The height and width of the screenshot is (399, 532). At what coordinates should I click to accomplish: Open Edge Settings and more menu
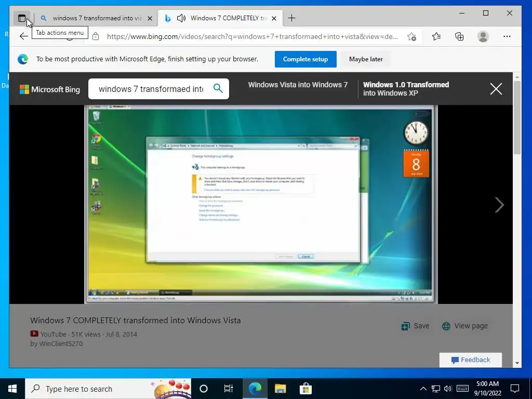point(507,36)
